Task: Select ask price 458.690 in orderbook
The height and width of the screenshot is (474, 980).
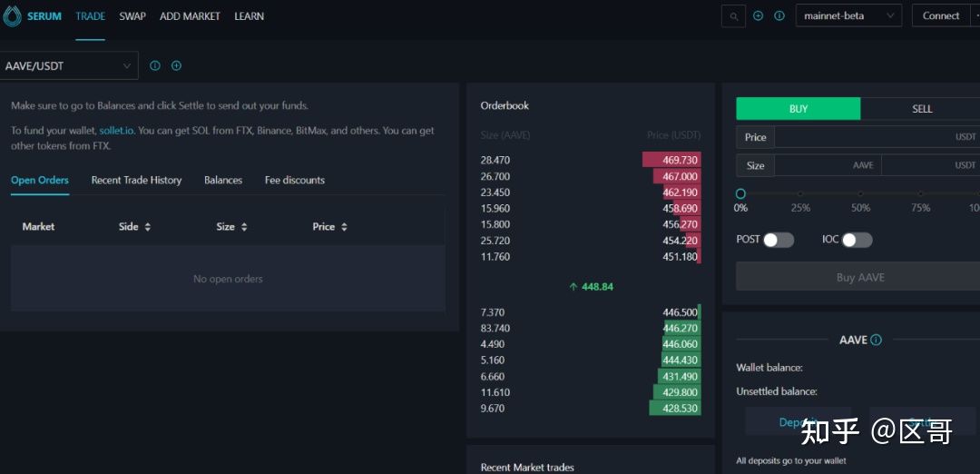Action: [x=680, y=208]
